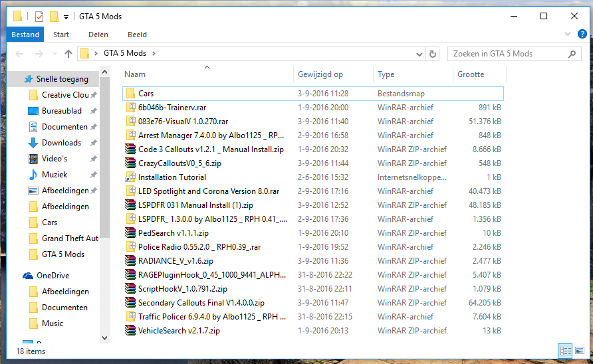Viewport: 593px width, 364px height.
Task: Select RAGEPluginHook zip file icon
Action: point(130,275)
